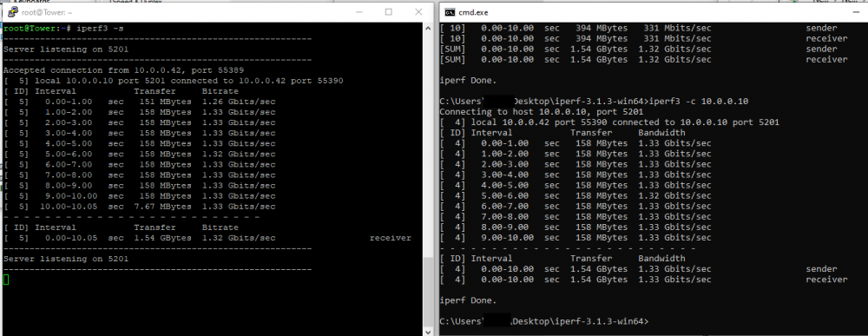The height and width of the screenshot is (336, 868).
Task: Click the first '[ 10]' 331 Mbits/sec sender row in cmd
Action: pos(638,29)
